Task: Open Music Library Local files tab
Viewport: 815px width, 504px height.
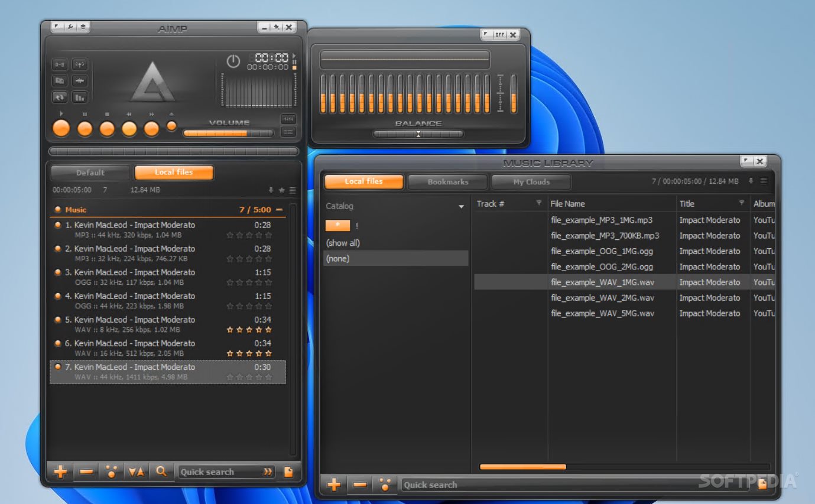Action: coord(364,181)
